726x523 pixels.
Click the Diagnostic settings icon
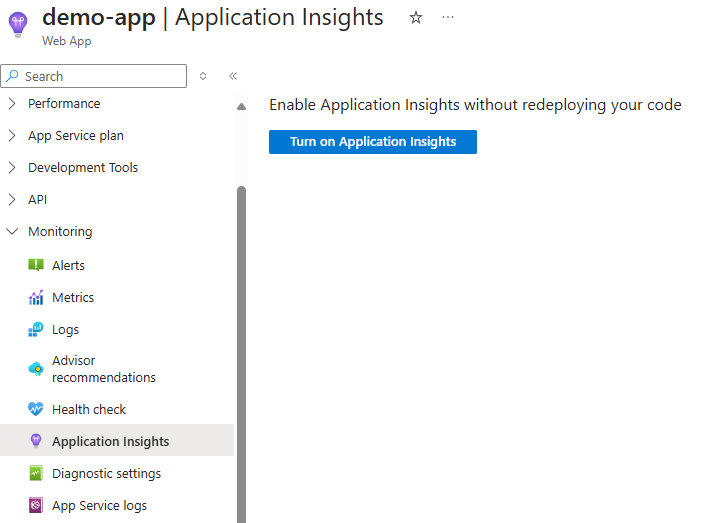36,473
